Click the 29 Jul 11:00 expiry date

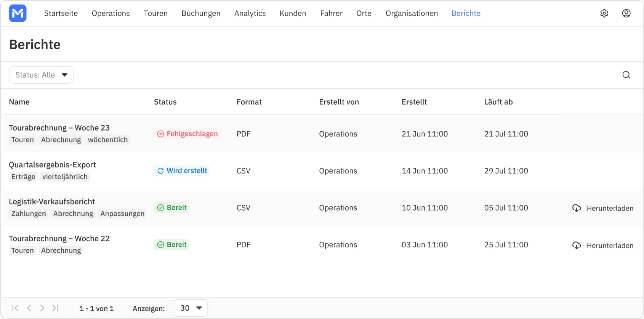pyautogui.click(x=506, y=171)
